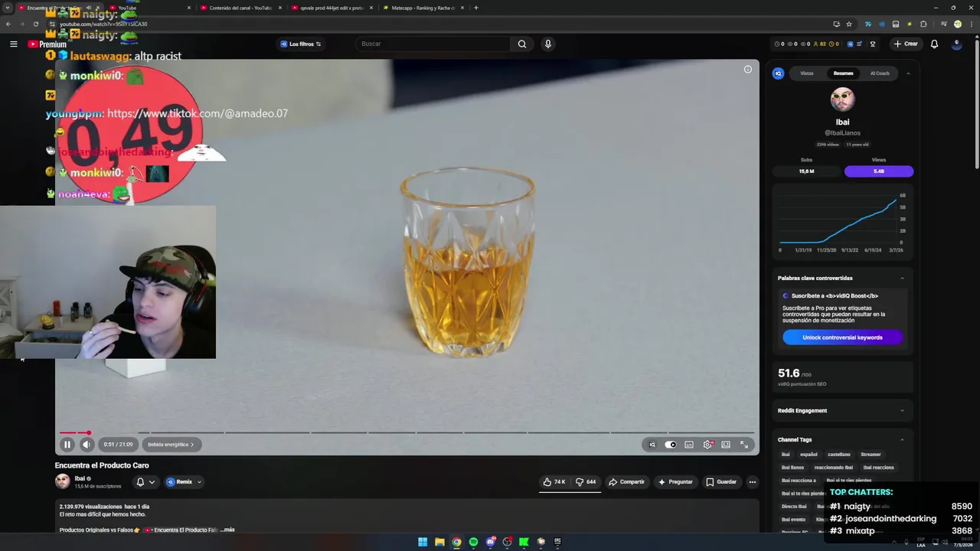Screen dimensions: 980x551
Task: Save video with Guardar
Action: pyautogui.click(x=721, y=482)
